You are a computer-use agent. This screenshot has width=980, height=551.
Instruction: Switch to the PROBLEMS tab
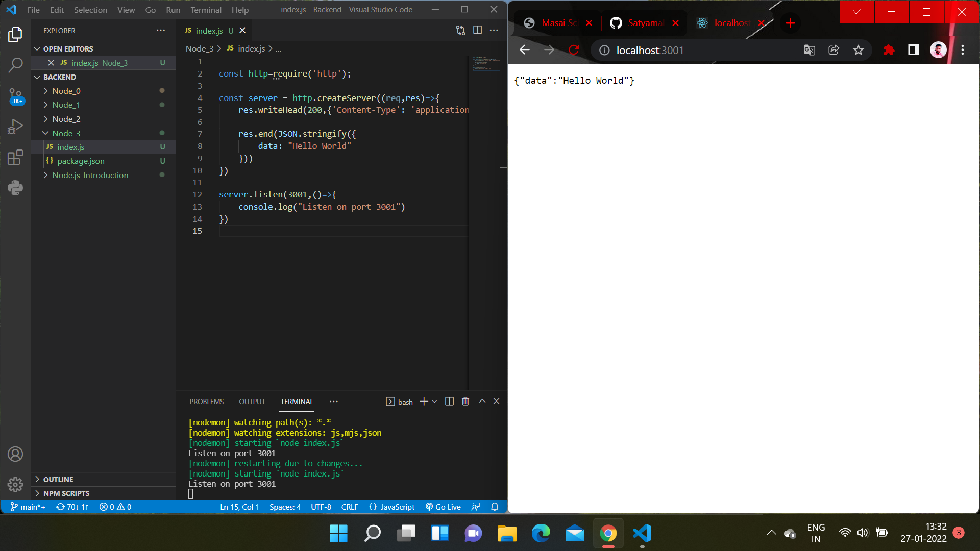click(206, 402)
